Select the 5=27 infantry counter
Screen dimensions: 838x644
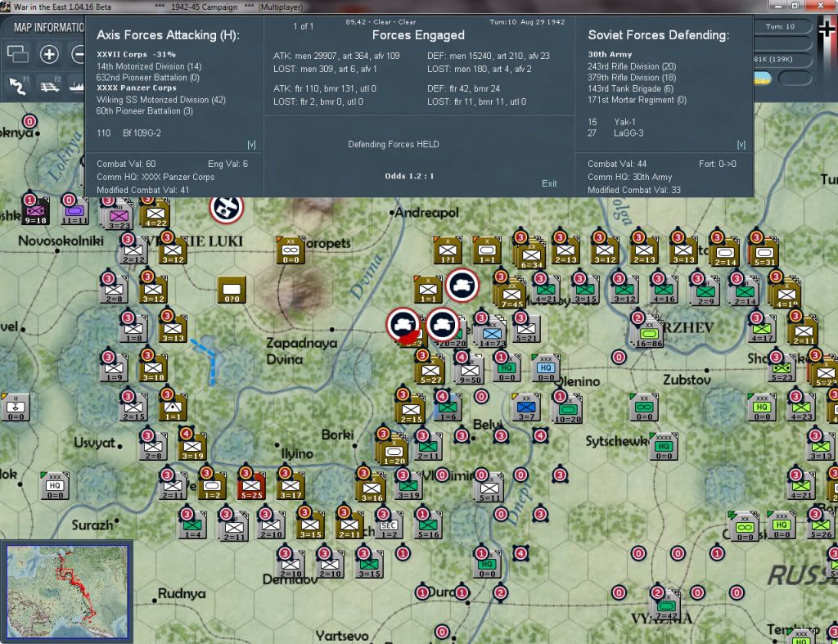click(430, 370)
